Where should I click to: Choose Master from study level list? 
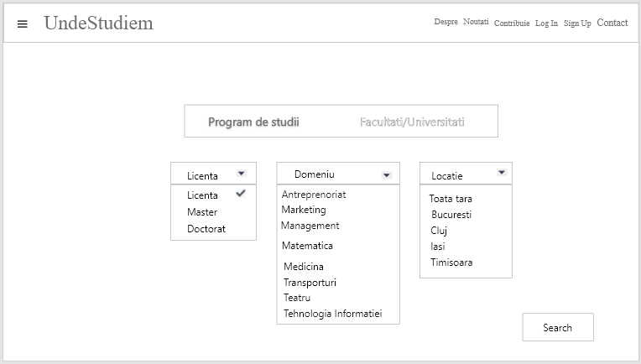(x=202, y=212)
